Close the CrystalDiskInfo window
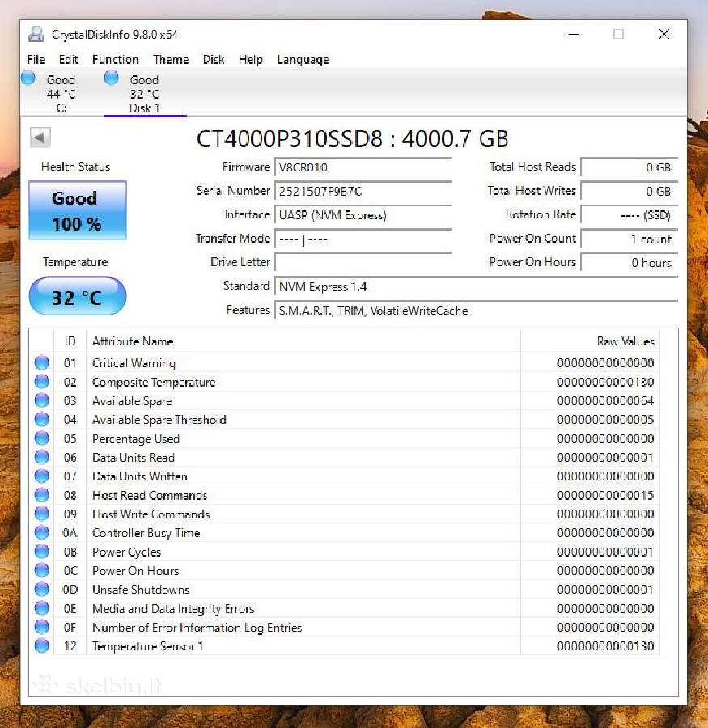Screen dimensions: 708x728 click(664, 34)
